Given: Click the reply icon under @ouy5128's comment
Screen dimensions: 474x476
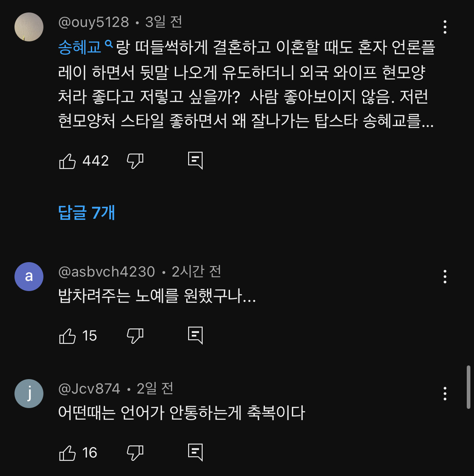Looking at the screenshot, I should coord(196,159).
